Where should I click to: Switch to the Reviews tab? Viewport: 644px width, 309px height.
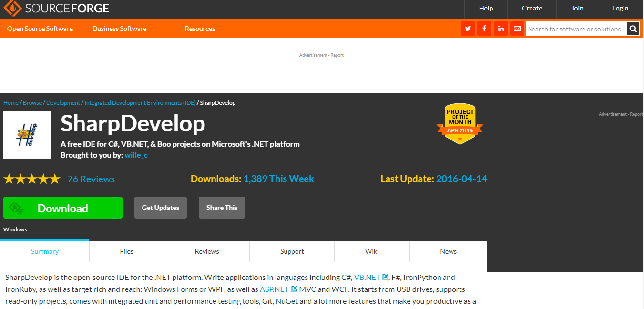click(x=207, y=251)
